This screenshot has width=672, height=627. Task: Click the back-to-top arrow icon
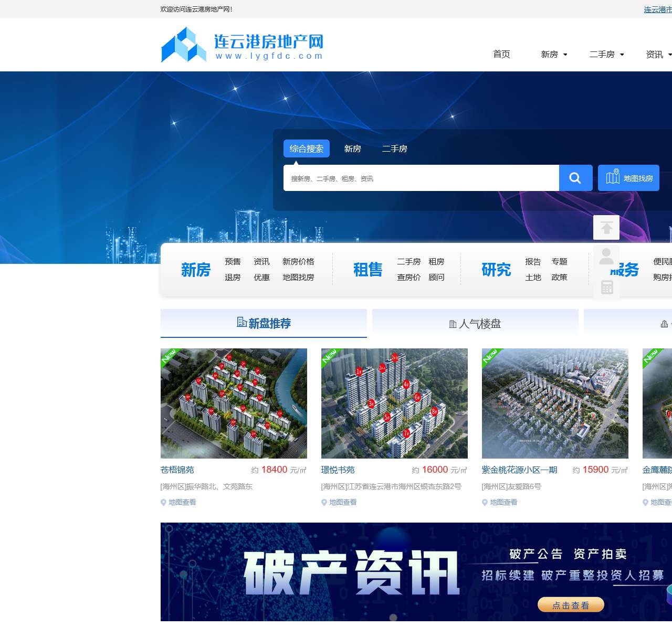[x=606, y=228]
